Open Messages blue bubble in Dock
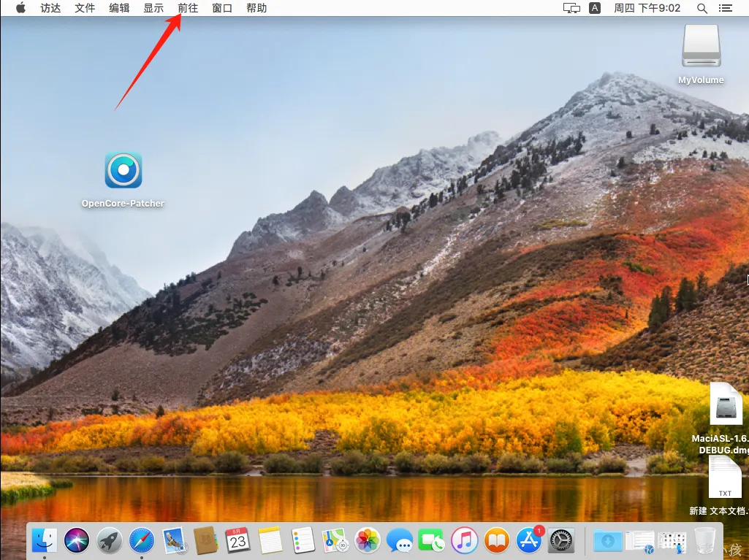The width and height of the screenshot is (749, 560). point(399,540)
